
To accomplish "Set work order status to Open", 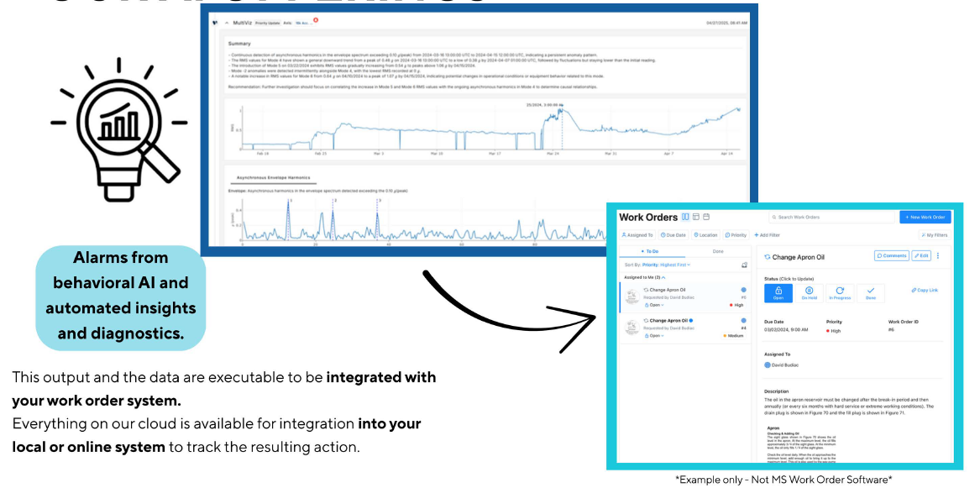I will [x=777, y=292].
